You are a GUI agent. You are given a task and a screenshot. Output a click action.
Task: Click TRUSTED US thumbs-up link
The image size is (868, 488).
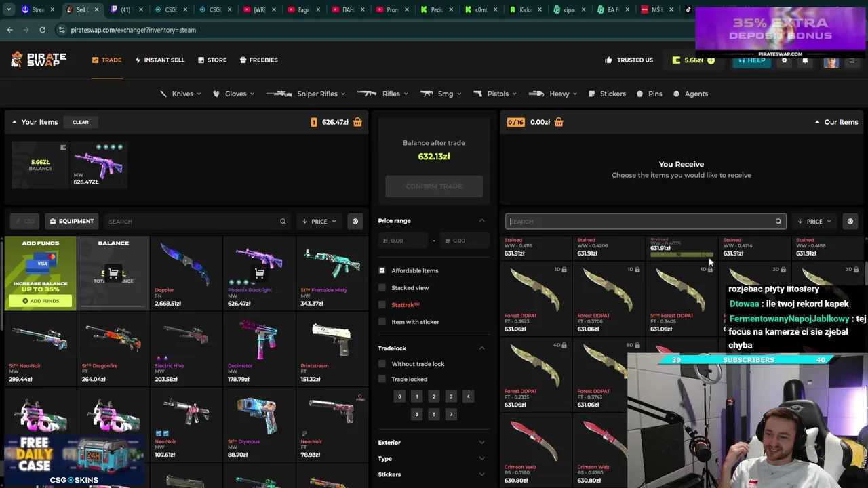tap(629, 60)
